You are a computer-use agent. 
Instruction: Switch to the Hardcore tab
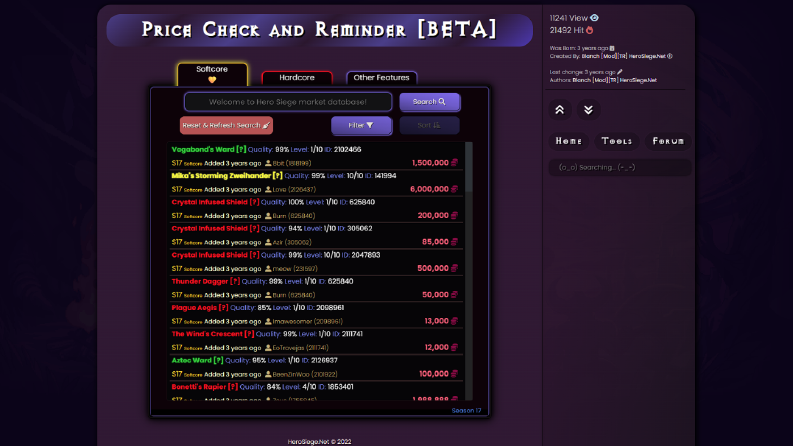(x=297, y=78)
